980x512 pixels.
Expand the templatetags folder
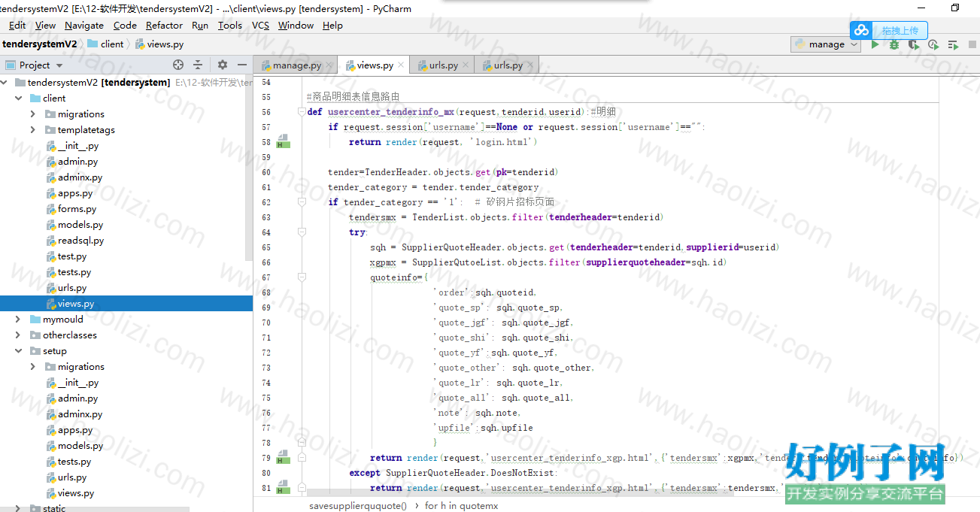[x=32, y=129]
